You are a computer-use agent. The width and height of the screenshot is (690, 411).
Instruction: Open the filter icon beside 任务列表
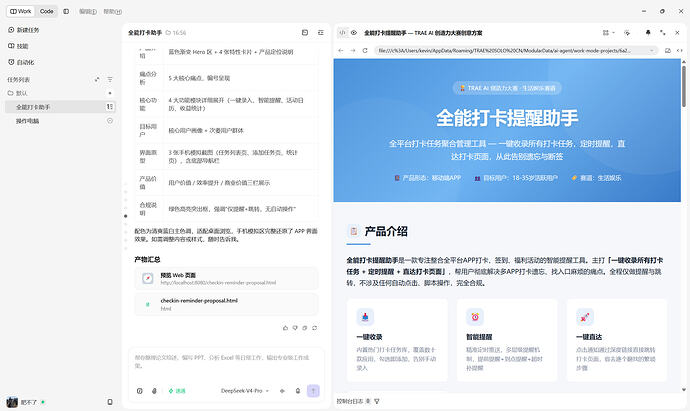pos(110,80)
